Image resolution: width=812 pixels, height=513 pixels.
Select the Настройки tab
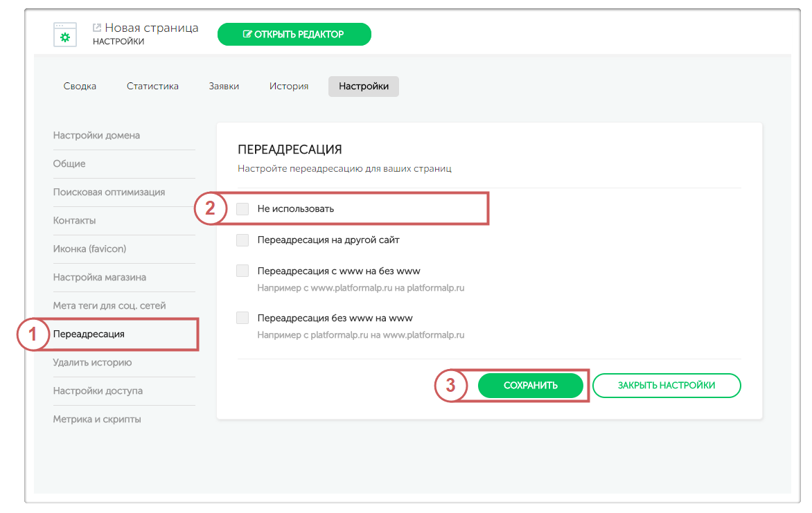point(363,87)
